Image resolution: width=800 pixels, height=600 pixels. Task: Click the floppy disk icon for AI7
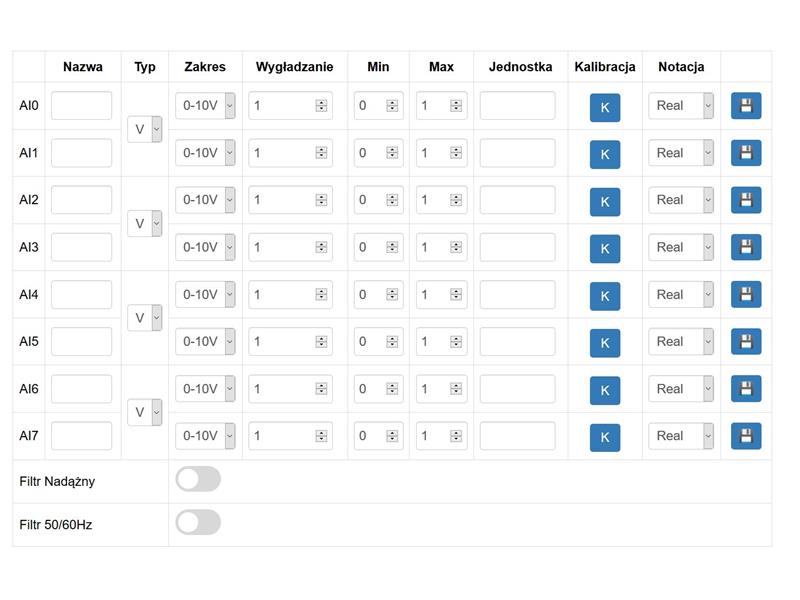(745, 436)
